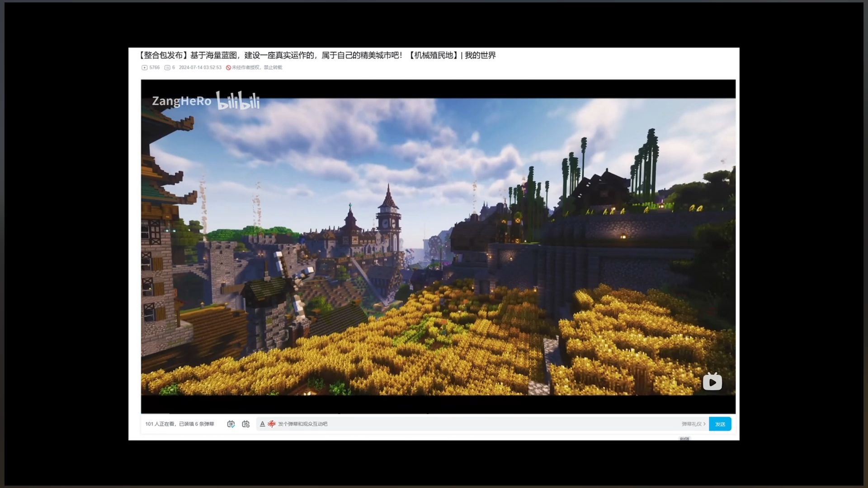Click the '未经作者授权，禁止转载' notice
This screenshot has height=488, width=868.
[x=254, y=67]
